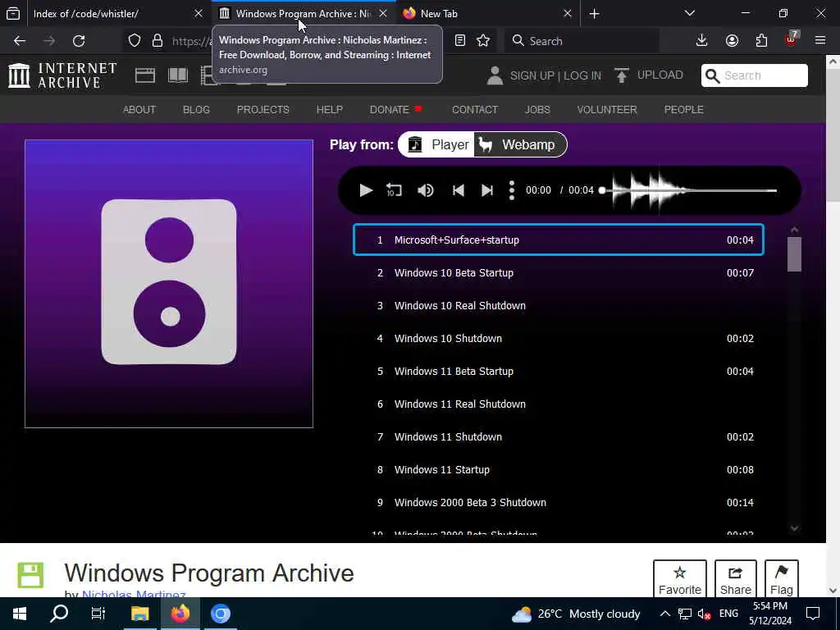840x630 pixels.
Task: Open the Windows notification center
Action: click(813, 614)
